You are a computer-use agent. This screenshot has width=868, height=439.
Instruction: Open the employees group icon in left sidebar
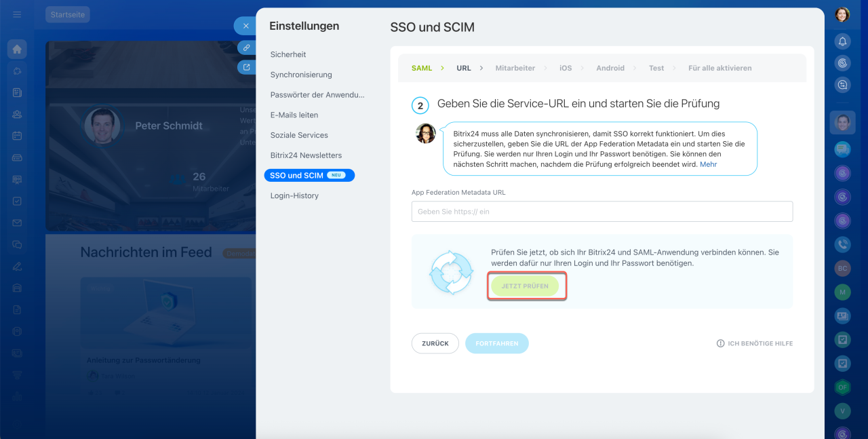17,114
